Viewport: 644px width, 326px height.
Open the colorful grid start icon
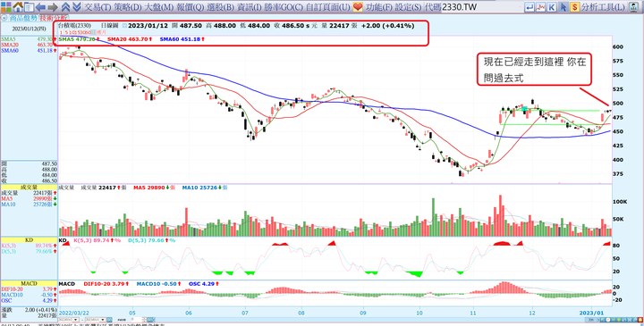click(5, 7)
